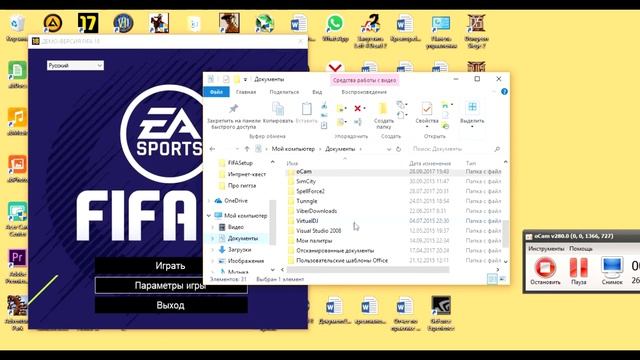Click the Пауза button in oCam
Image resolution: width=640 pixels, height=360 pixels.
point(578,271)
